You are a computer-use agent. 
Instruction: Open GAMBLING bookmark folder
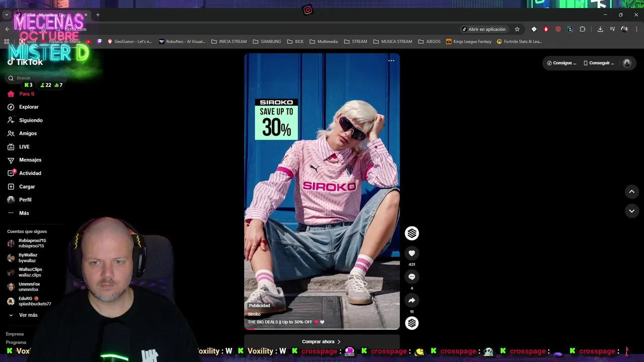[267, 42]
